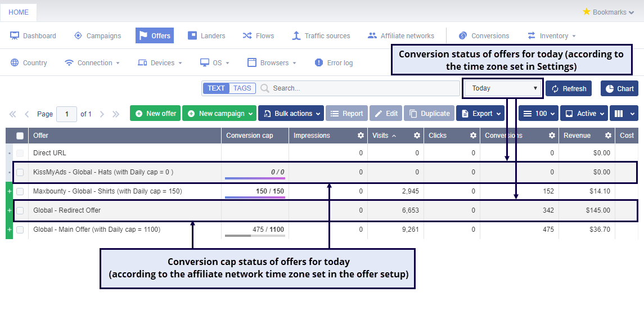Click the Report button

pyautogui.click(x=347, y=113)
